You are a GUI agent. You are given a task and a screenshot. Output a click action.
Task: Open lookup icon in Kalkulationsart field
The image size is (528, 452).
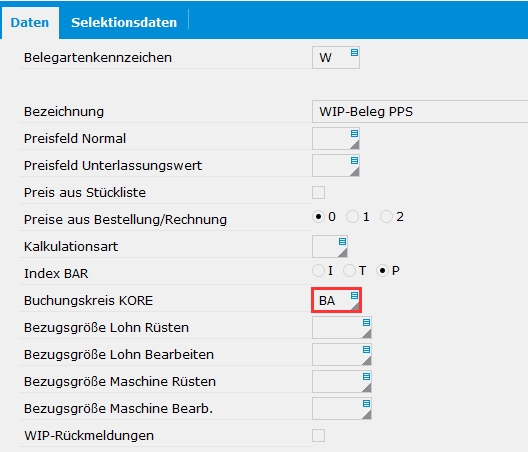[x=342, y=241]
